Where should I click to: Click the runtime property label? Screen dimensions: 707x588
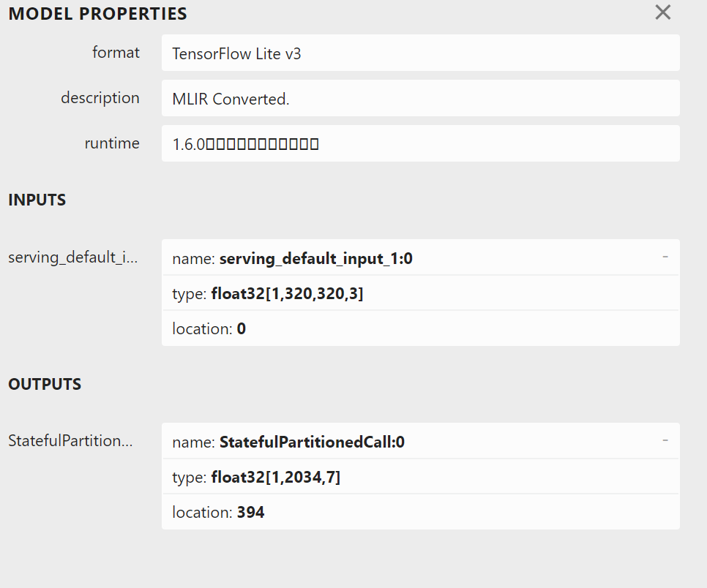pyautogui.click(x=112, y=143)
